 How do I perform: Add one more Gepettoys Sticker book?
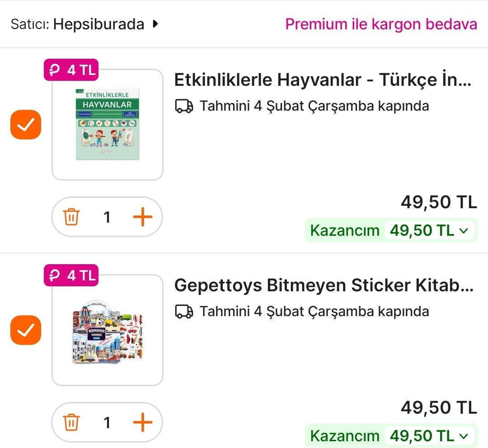tap(142, 423)
